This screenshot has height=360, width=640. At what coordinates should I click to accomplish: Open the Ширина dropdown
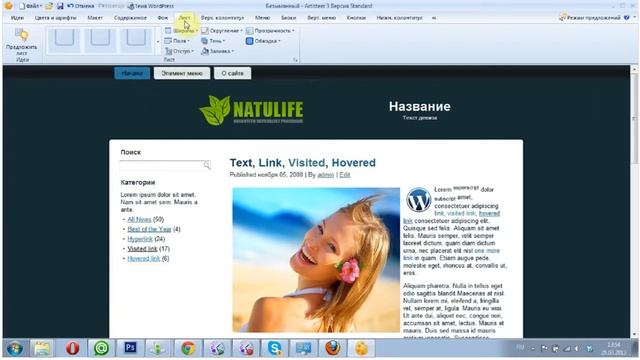181,31
